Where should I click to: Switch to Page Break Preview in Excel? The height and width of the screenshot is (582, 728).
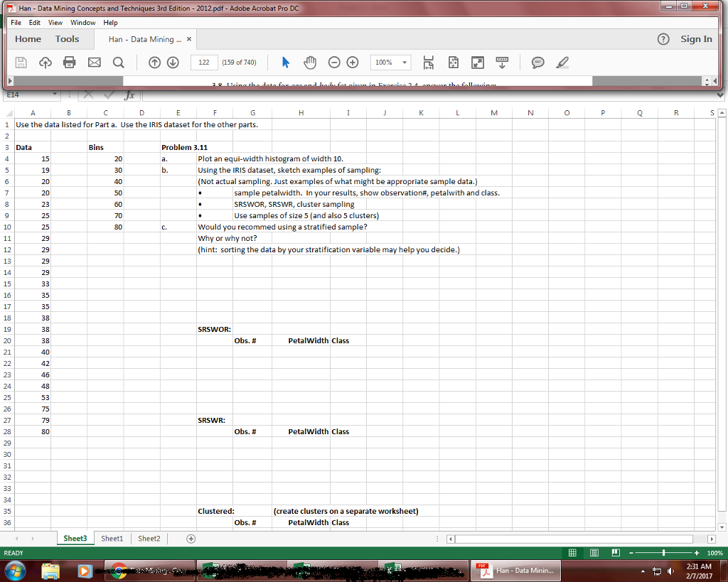click(x=616, y=552)
